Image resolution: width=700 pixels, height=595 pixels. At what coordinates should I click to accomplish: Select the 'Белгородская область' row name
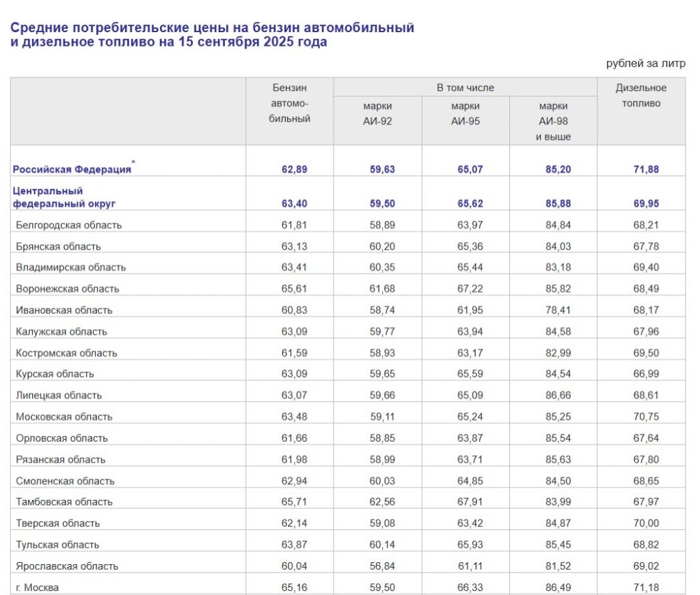69,225
